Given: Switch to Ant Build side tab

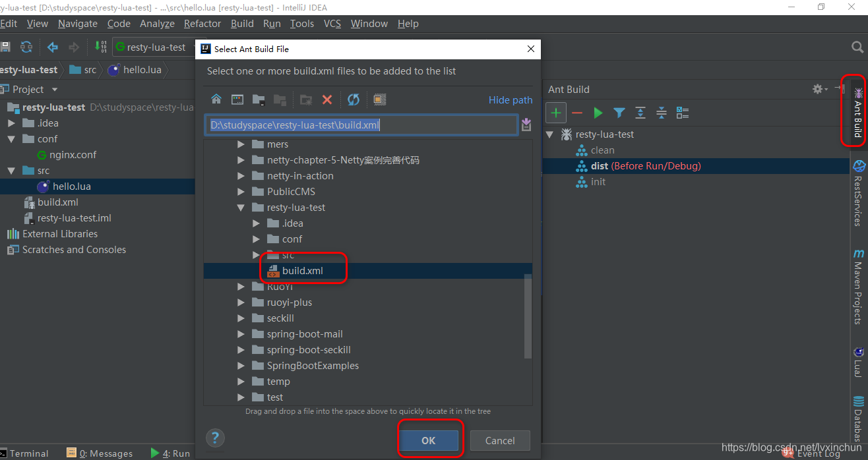Looking at the screenshot, I should click(x=857, y=112).
